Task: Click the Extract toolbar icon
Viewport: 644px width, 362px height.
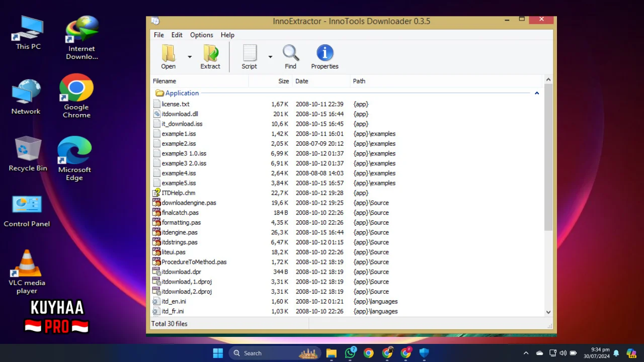Action: (210, 53)
